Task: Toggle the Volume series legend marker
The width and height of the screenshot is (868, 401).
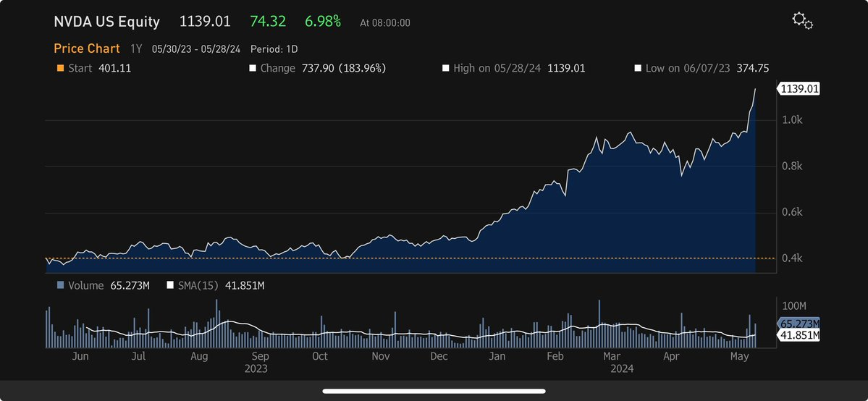Action: (x=60, y=286)
